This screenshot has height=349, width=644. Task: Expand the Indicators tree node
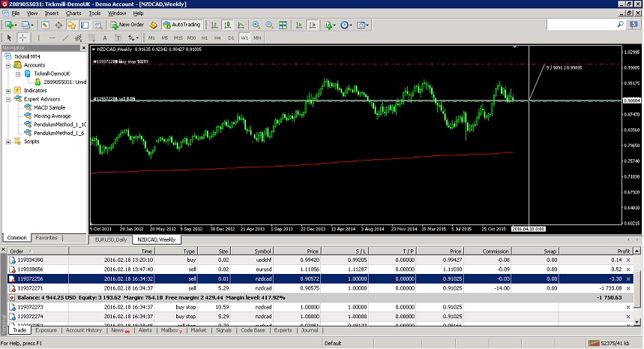(x=8, y=91)
